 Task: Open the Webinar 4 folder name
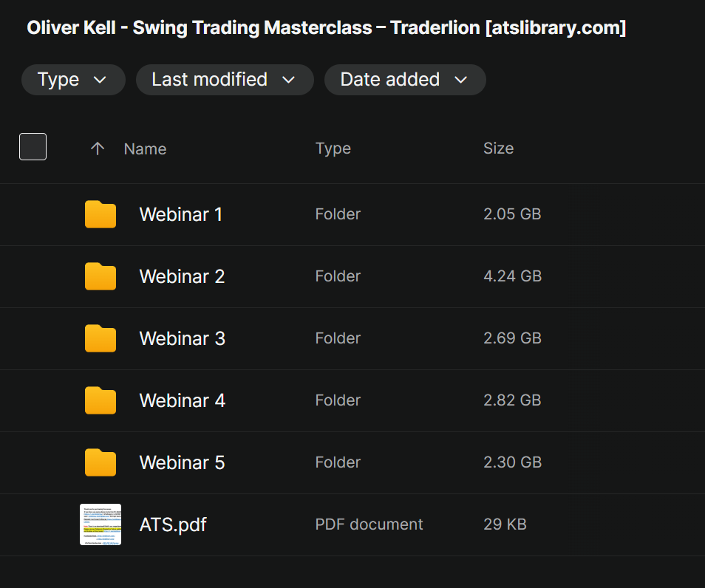(182, 400)
